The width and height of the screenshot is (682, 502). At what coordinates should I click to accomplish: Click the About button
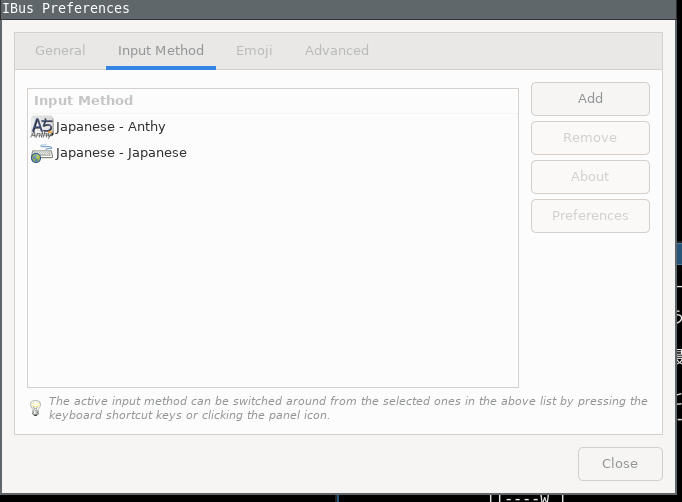click(590, 177)
